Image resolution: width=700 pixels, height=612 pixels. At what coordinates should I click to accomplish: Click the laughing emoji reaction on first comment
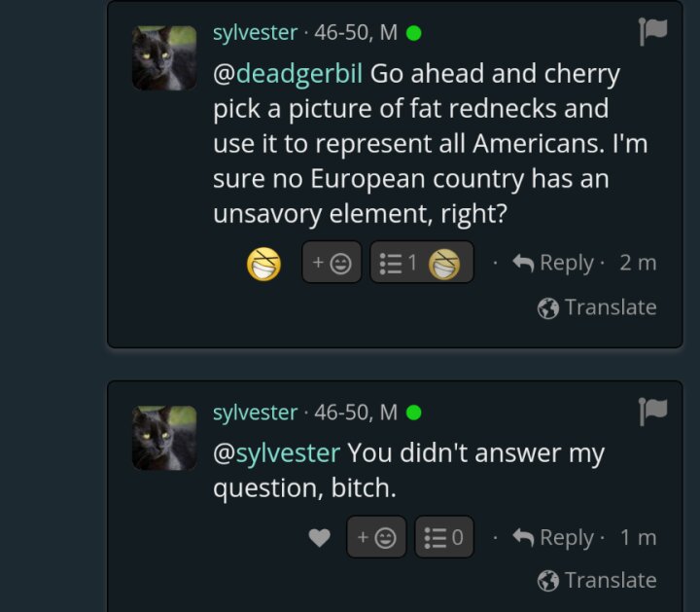pyautogui.click(x=263, y=264)
